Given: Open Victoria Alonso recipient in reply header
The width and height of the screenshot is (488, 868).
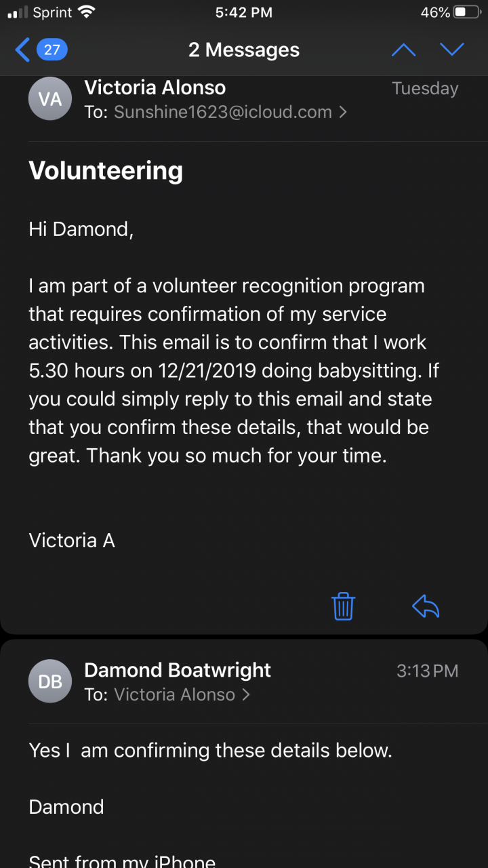Looking at the screenshot, I should click(x=174, y=694).
